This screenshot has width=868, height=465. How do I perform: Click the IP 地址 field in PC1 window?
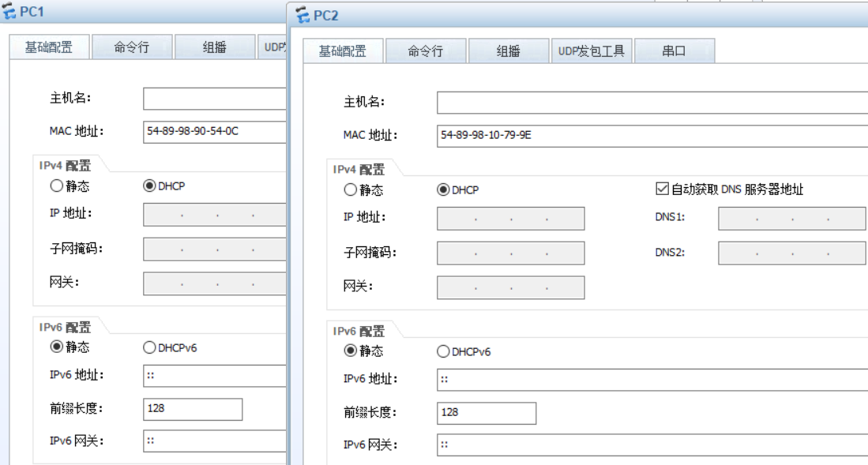pyautogui.click(x=215, y=215)
